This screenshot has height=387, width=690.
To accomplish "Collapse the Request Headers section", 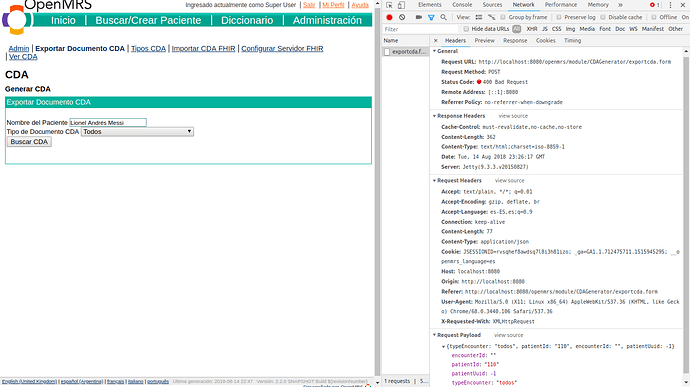I will [434, 181].
